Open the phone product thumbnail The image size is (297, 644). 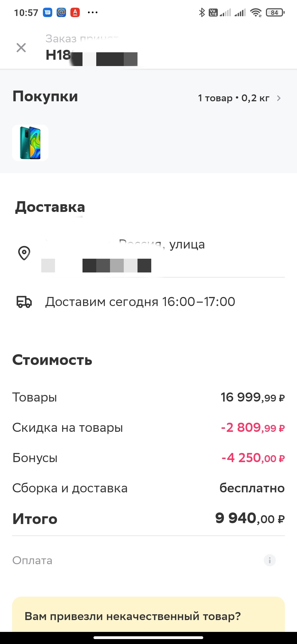[x=30, y=143]
